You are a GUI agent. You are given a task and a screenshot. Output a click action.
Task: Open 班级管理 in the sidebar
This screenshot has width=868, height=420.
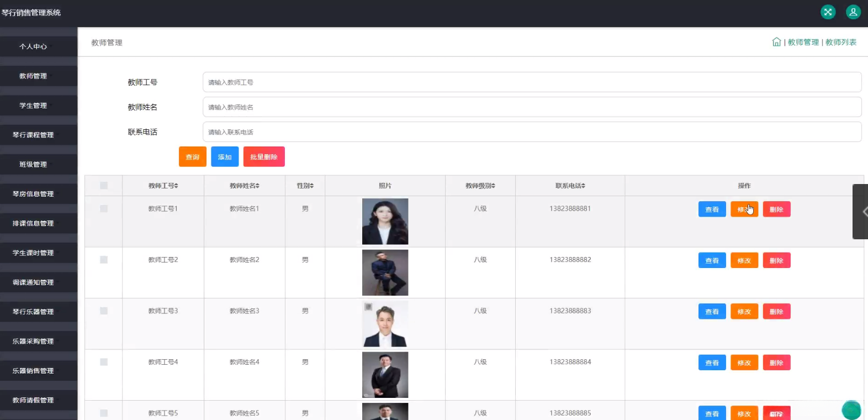(x=39, y=164)
